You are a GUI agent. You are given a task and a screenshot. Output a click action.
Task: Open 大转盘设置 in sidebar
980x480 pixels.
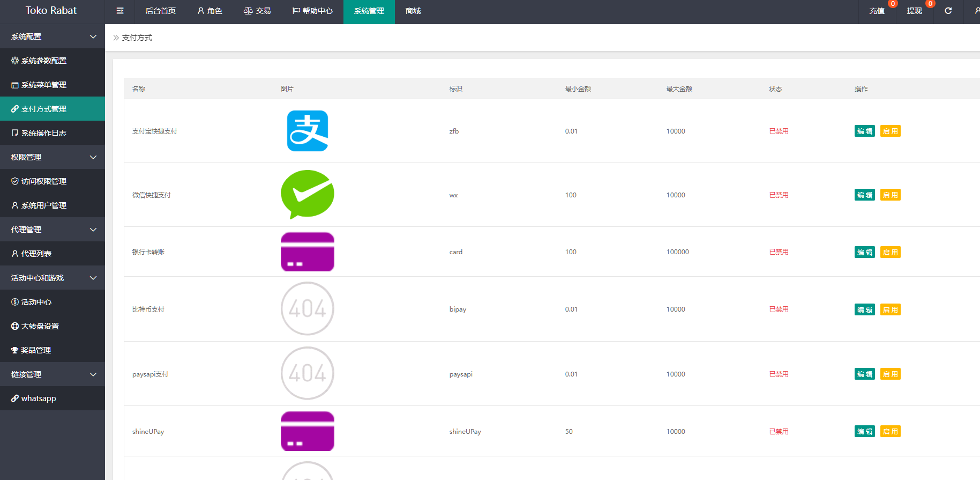click(x=40, y=326)
